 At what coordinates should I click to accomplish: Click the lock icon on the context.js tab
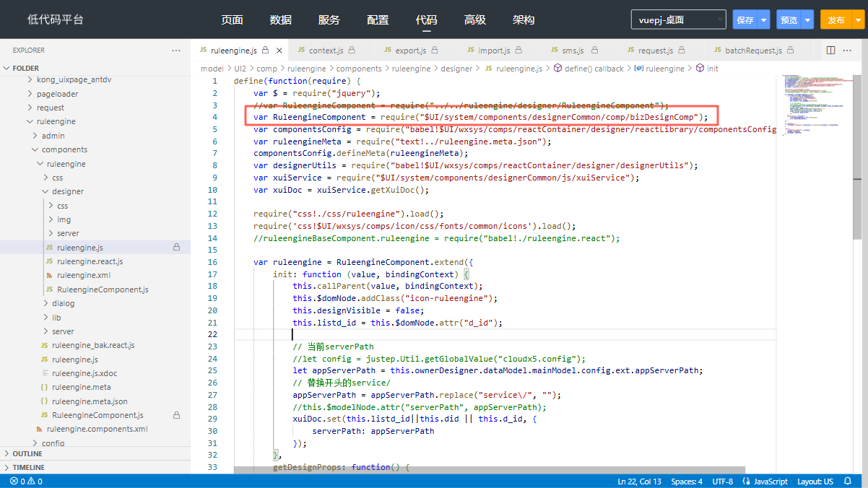pos(352,51)
